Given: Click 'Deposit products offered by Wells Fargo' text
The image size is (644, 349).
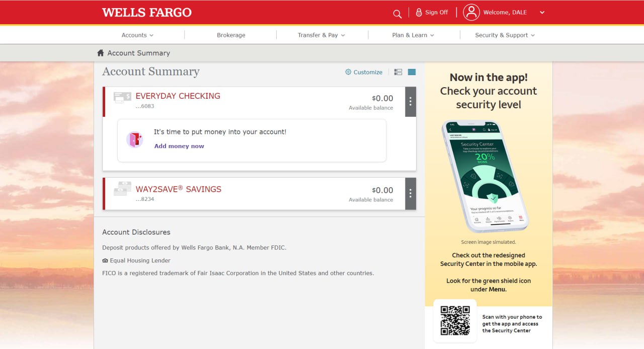Looking at the screenshot, I should coord(194,248).
